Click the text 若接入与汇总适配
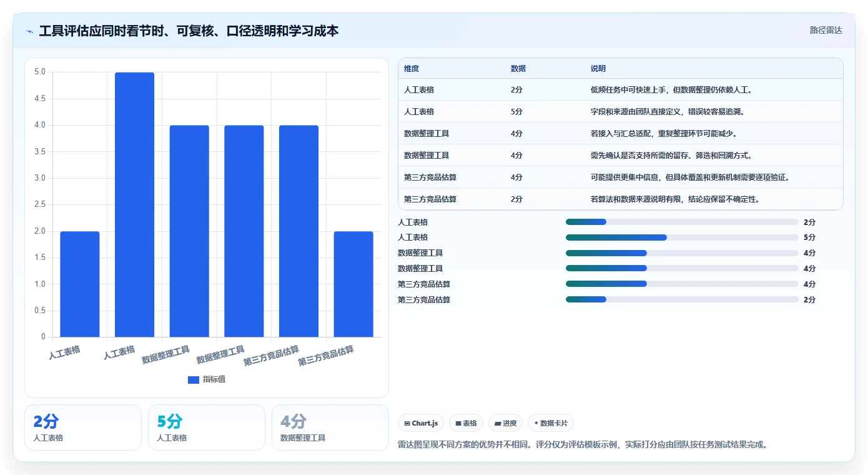The image size is (868, 475). (620, 134)
